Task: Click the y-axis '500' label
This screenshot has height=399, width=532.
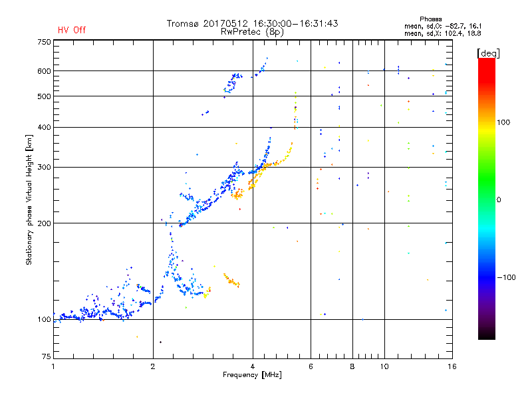Action: (44, 96)
